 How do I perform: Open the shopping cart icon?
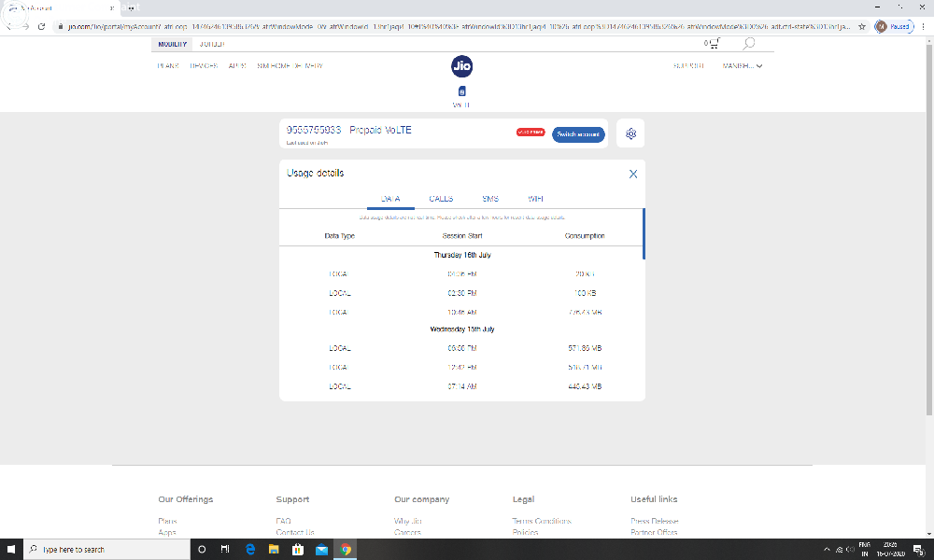point(713,44)
